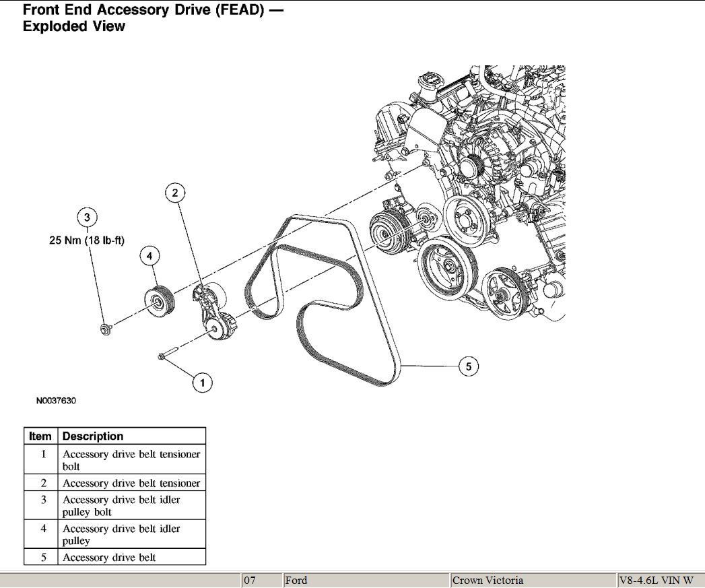Viewport: 705px width, 588px height.
Task: Click callout circle number 5
Action: tap(468, 366)
